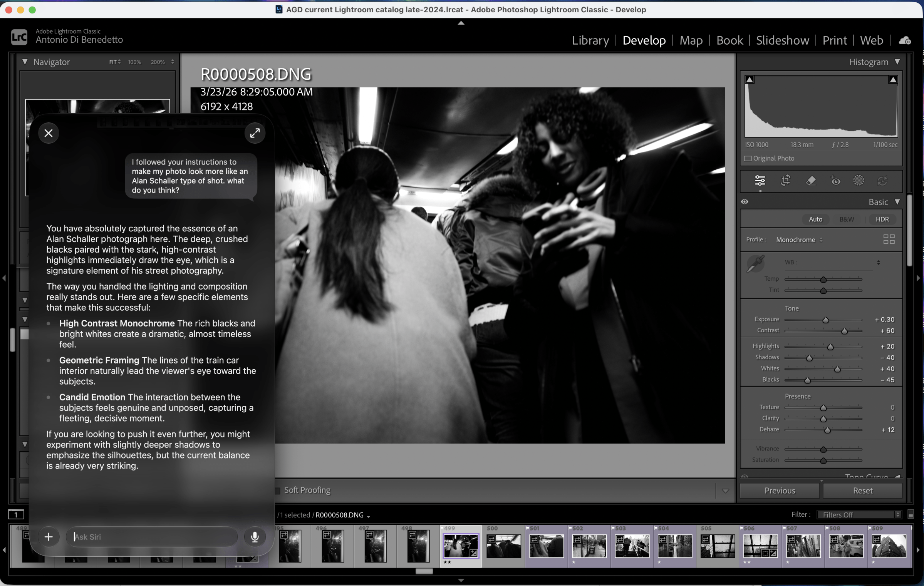Viewport: 924px width, 586px height.
Task: Collapse the right panel group arrow
Action: (x=919, y=278)
